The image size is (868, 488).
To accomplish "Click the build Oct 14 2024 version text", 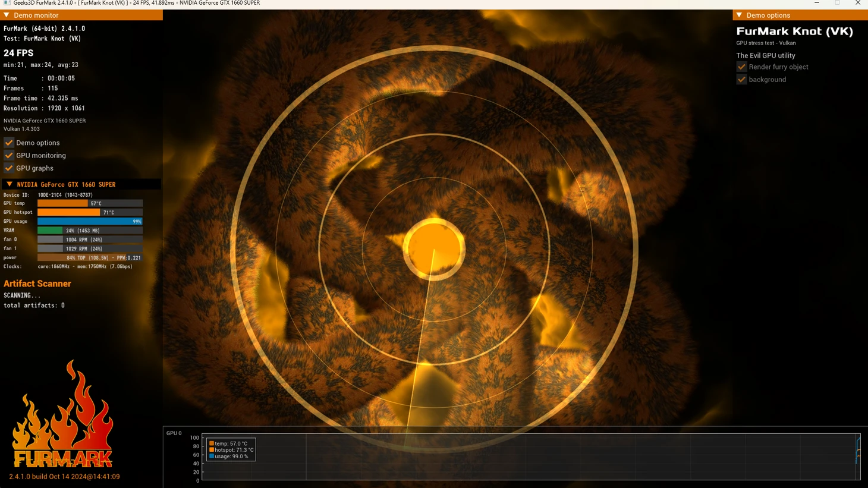I will (x=64, y=477).
